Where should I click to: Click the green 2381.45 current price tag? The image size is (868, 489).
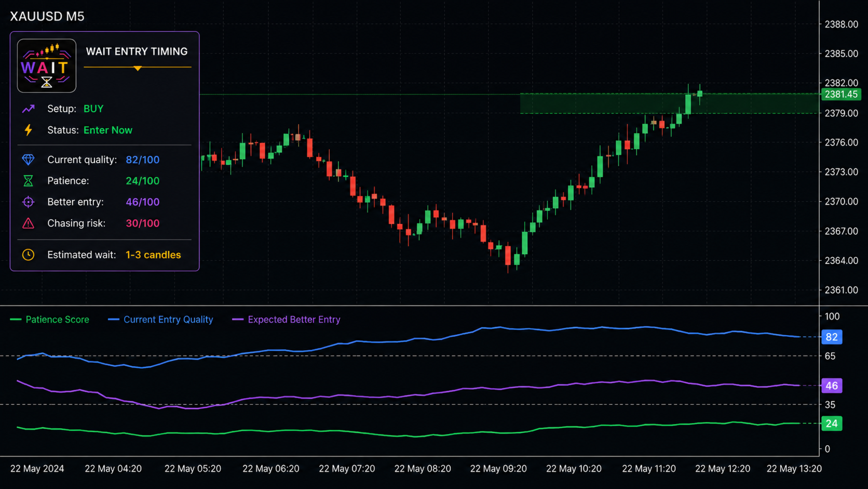point(841,94)
